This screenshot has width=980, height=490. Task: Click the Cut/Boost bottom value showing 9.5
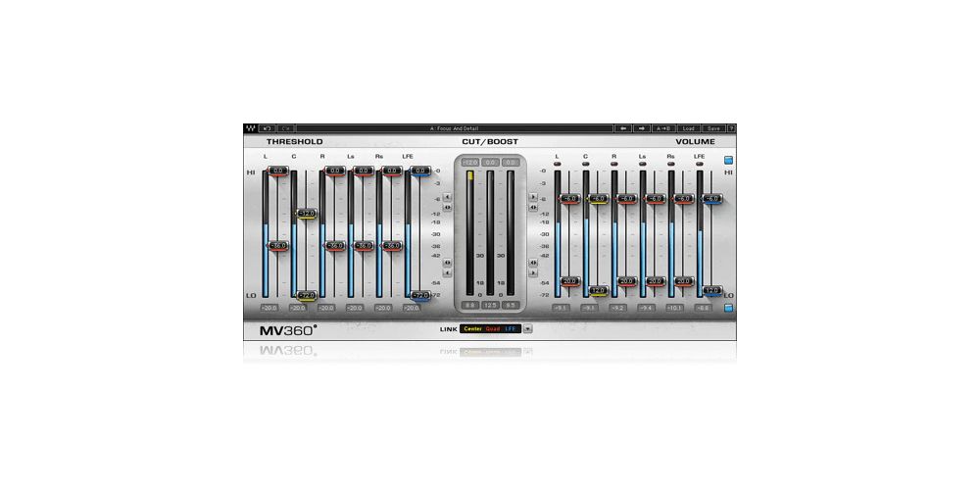(511, 305)
